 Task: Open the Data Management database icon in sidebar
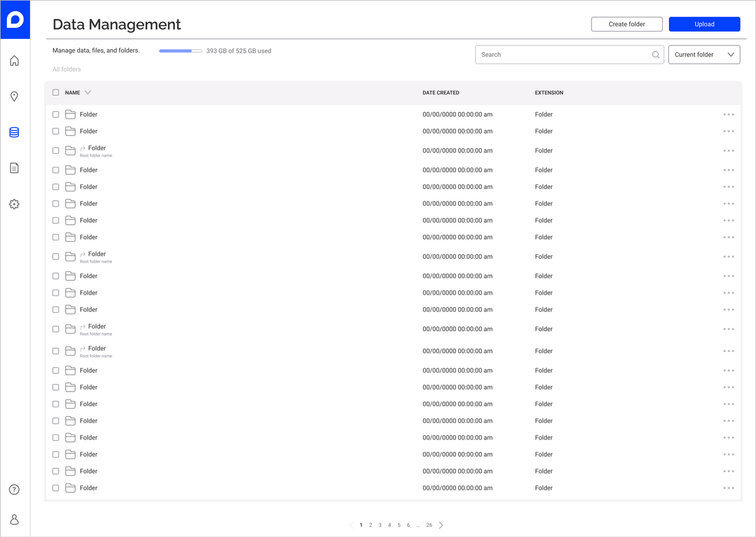point(14,132)
